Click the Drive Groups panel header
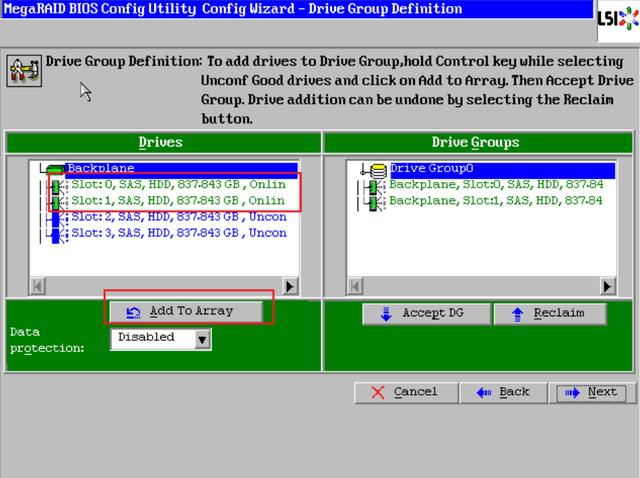This screenshot has width=640, height=478. (x=478, y=142)
